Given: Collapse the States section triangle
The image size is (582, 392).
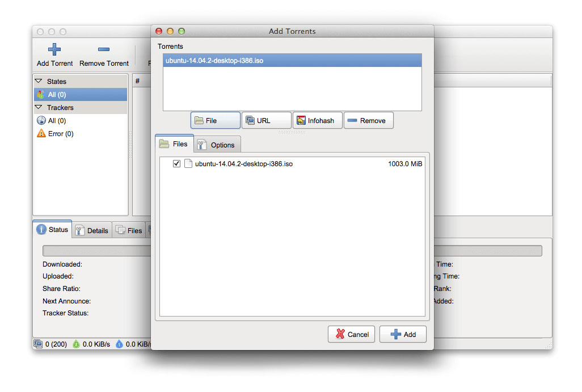Looking at the screenshot, I should click(38, 81).
